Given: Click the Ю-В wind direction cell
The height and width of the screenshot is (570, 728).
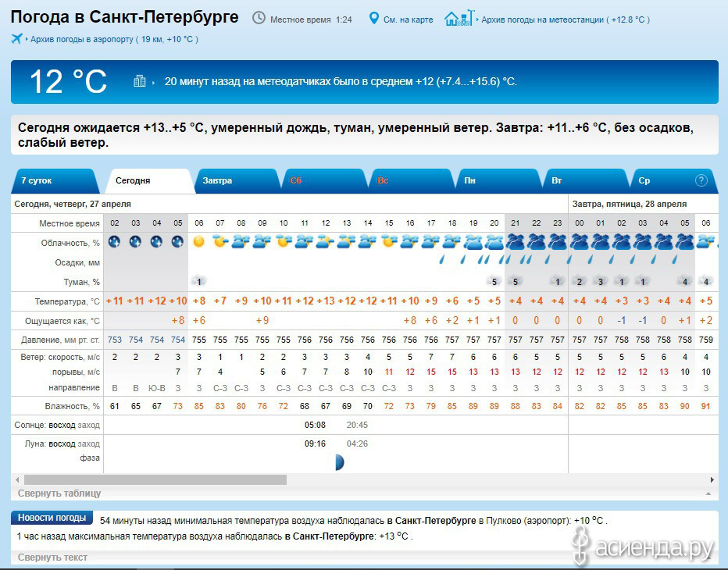Looking at the screenshot, I should pyautogui.click(x=156, y=388).
